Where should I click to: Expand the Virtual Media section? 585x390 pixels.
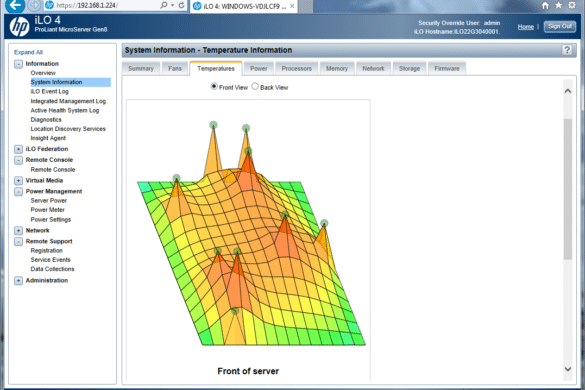click(x=18, y=181)
